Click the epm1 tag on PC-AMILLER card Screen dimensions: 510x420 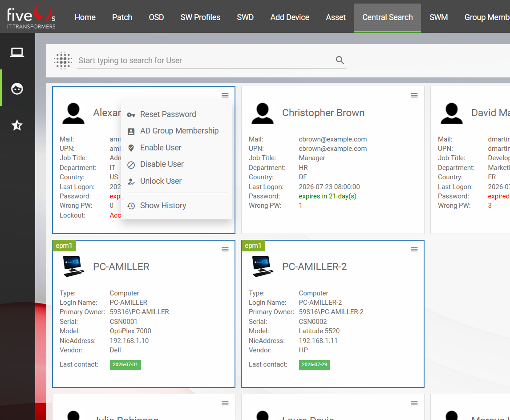pos(64,246)
